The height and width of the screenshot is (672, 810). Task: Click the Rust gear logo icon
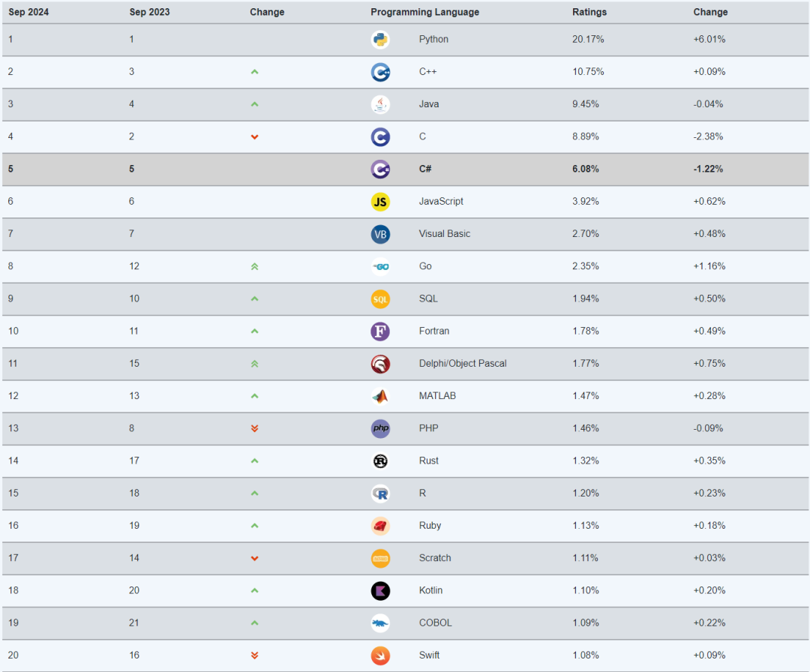coord(380,461)
